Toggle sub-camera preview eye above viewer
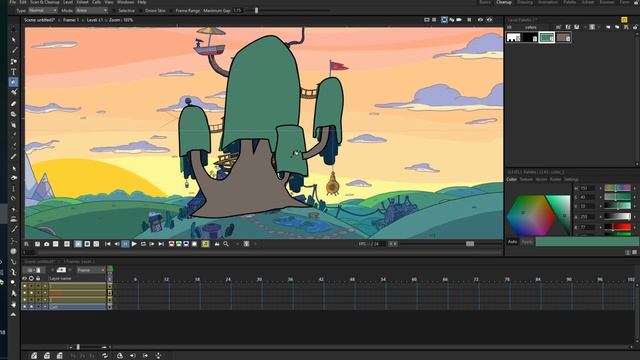 (x=489, y=20)
